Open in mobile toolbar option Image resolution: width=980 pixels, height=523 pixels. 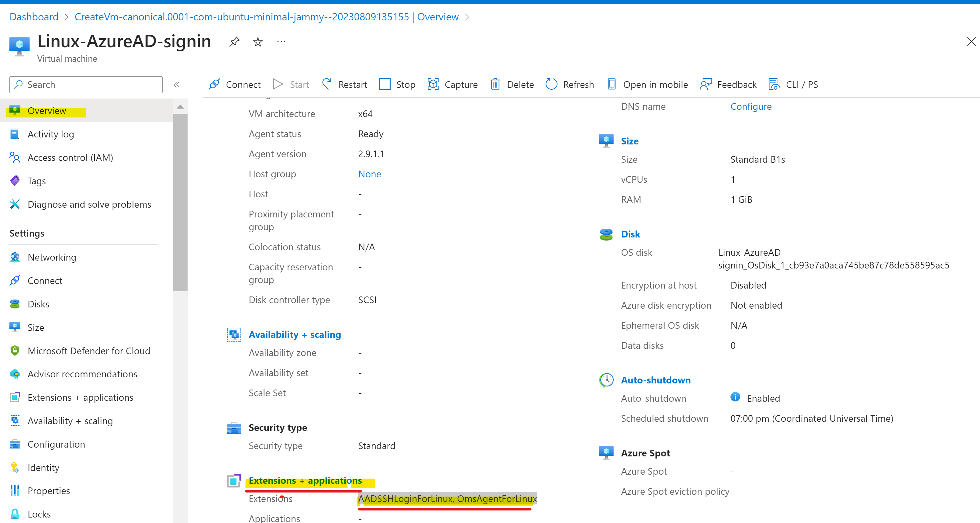[x=647, y=84]
